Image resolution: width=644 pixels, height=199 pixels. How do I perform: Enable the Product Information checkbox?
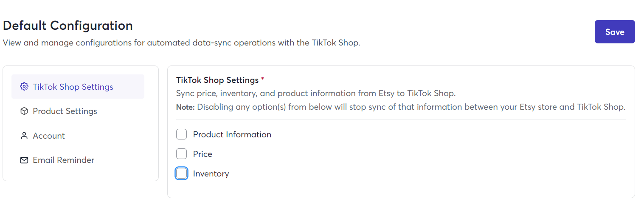pyautogui.click(x=181, y=134)
